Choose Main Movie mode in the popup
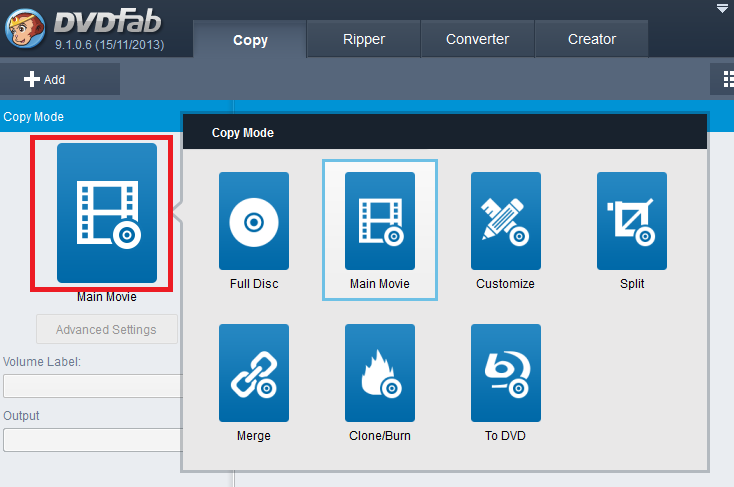The width and height of the screenshot is (734, 487). 379,221
